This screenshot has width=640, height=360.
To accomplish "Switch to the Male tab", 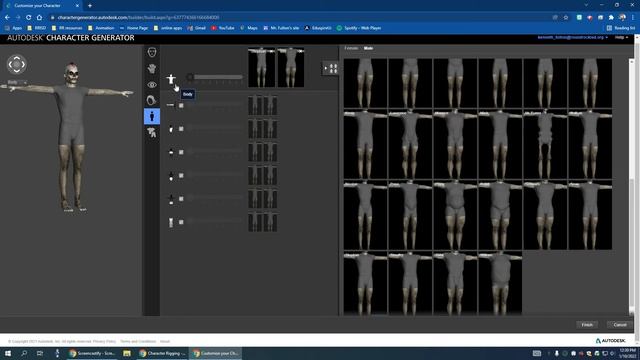I will click(368, 48).
